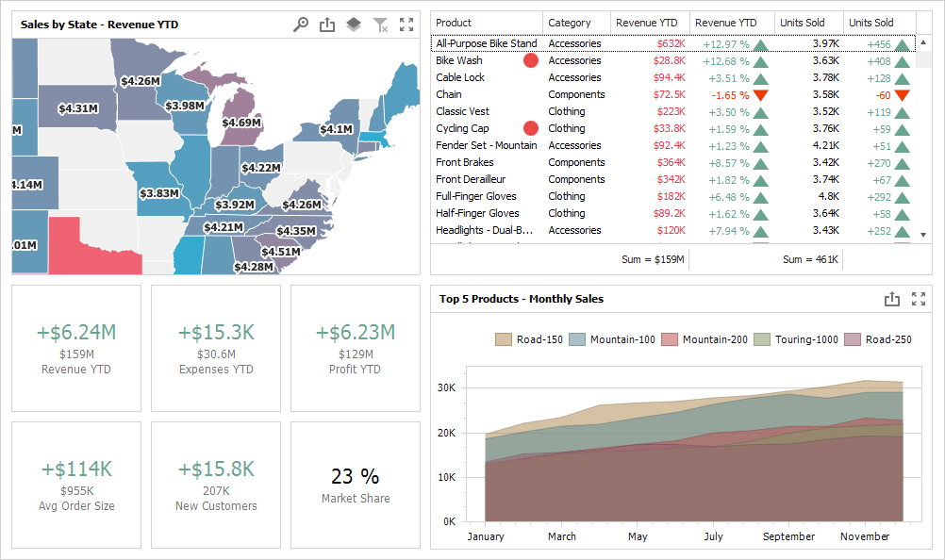This screenshot has width=945, height=560.
Task: Export the Top 5 Products chart
Action: 893,299
